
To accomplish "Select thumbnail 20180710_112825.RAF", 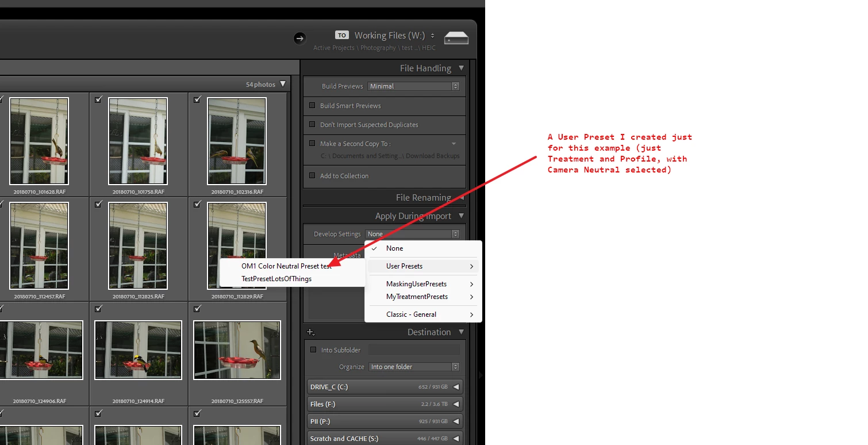I will 138,245.
